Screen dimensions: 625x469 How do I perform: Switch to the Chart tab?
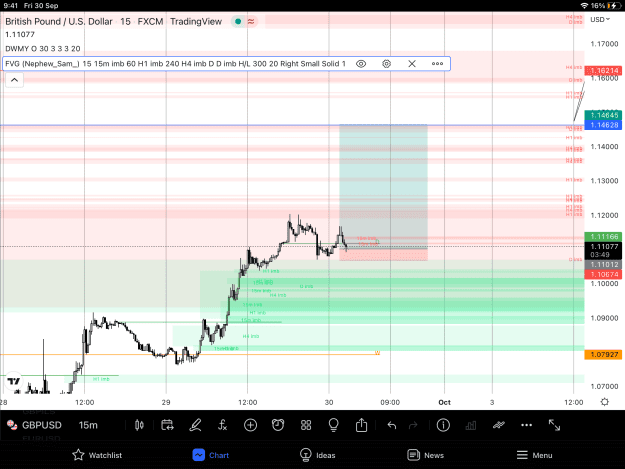[x=210, y=455]
